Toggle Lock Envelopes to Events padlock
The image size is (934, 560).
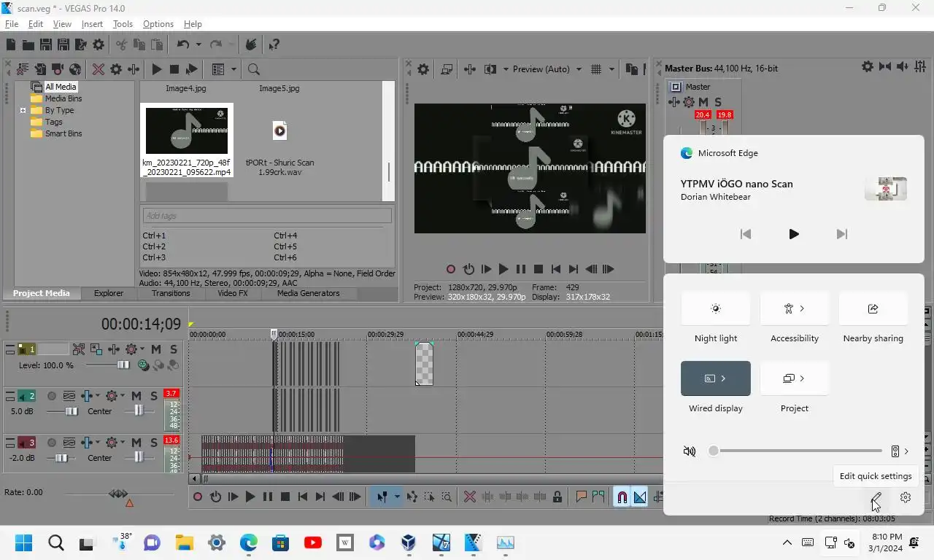pos(557,497)
